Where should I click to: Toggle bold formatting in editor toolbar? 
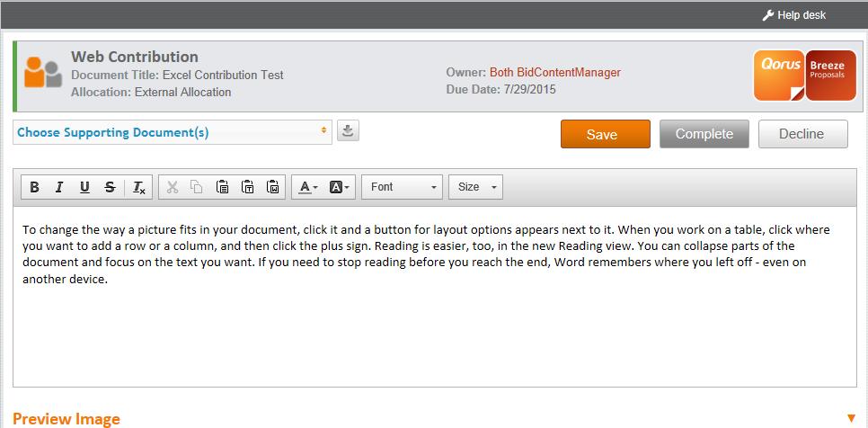[34, 187]
